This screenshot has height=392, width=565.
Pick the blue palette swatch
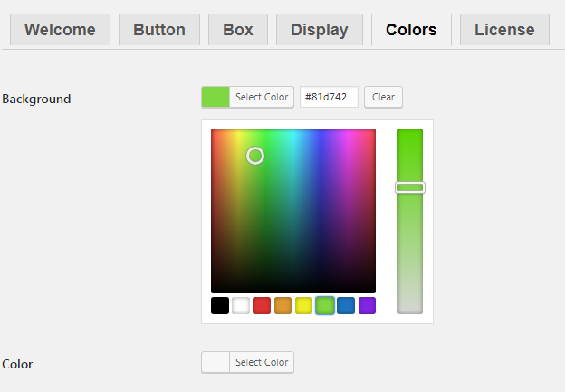tap(346, 305)
